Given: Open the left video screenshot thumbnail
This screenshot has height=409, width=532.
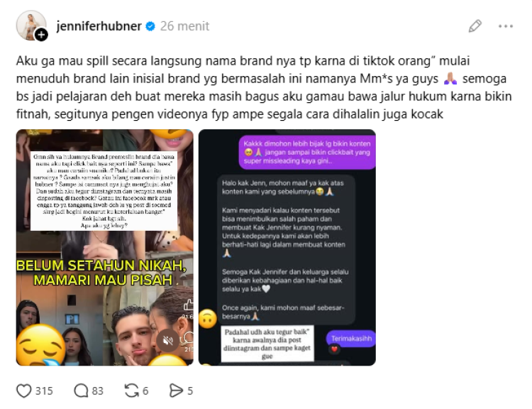Looking at the screenshot, I should [x=105, y=247].
